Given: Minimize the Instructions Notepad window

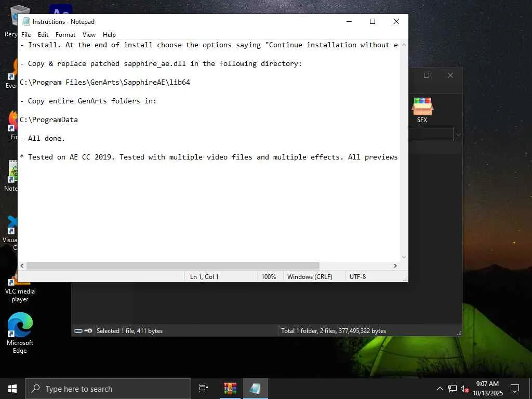Looking at the screenshot, I should tap(349, 21).
